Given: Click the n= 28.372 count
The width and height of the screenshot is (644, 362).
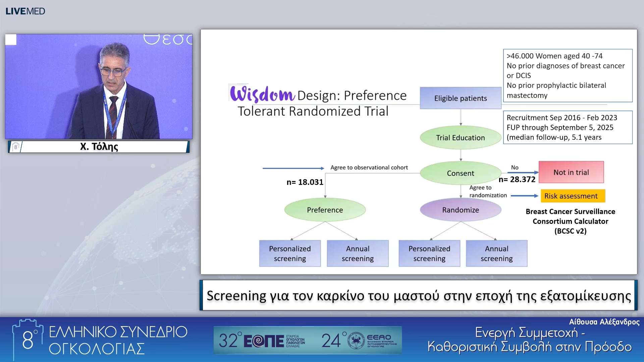Looking at the screenshot, I should (517, 179).
